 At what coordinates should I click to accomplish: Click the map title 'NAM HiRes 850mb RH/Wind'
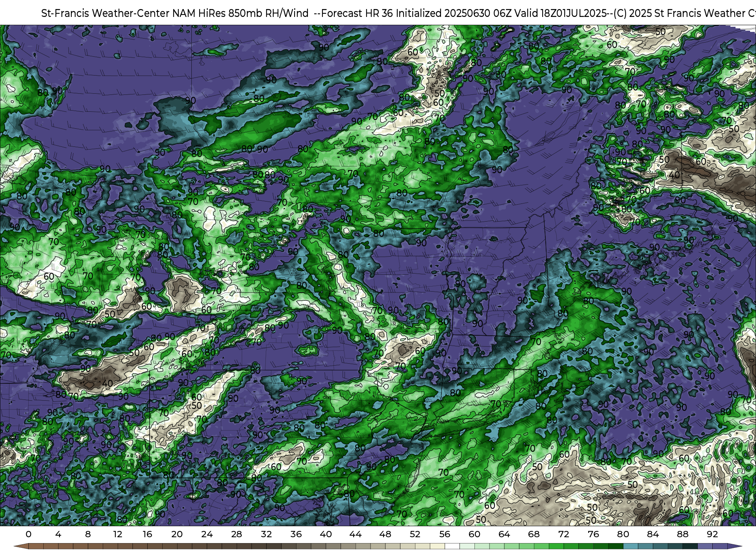pyautogui.click(x=241, y=13)
